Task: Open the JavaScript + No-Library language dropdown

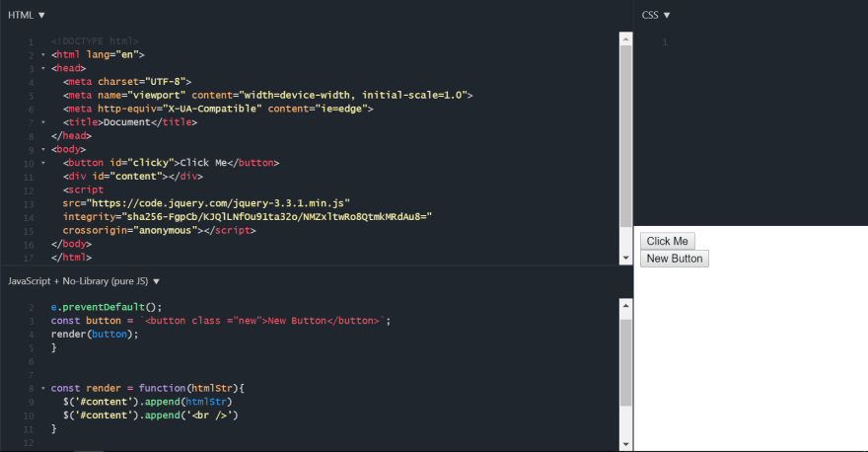Action: pyautogui.click(x=84, y=281)
